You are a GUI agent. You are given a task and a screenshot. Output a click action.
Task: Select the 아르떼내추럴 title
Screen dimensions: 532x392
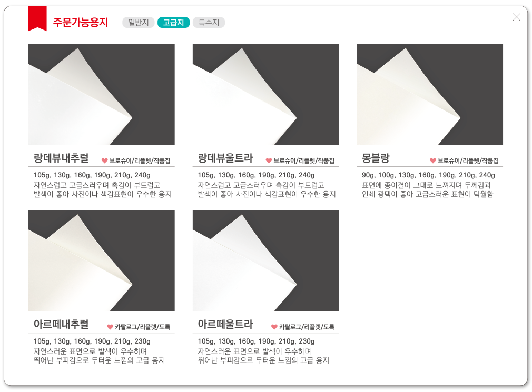tap(61, 324)
